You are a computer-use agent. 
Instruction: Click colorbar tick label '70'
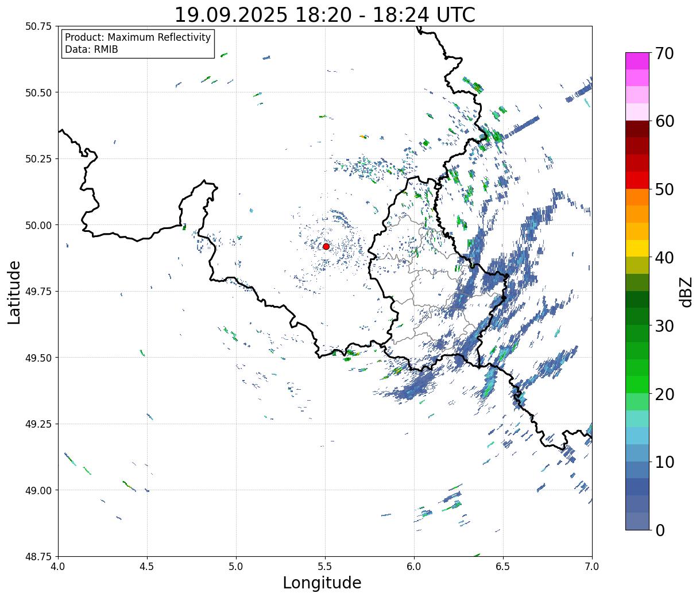(664, 53)
